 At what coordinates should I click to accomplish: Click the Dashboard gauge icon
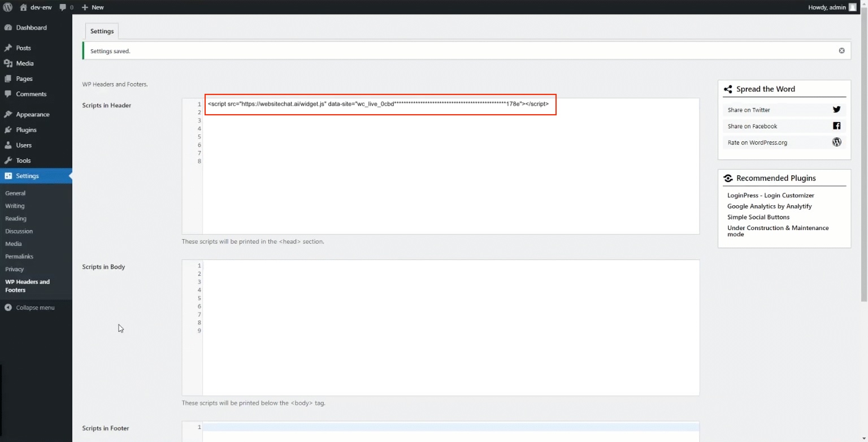8,28
